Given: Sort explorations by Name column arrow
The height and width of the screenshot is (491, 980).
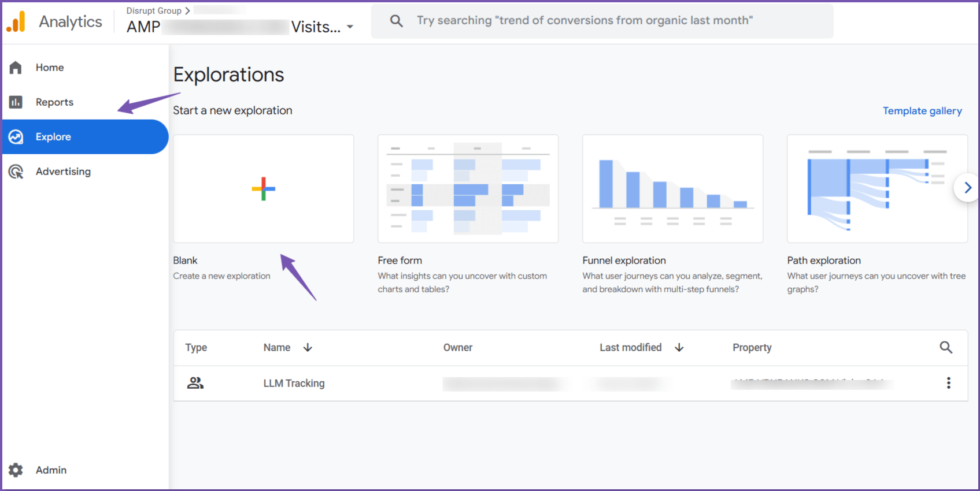Looking at the screenshot, I should pos(308,347).
